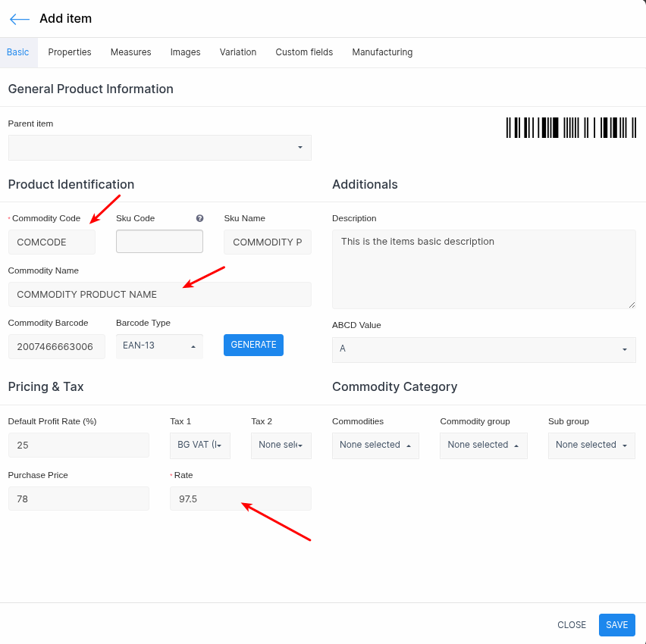The image size is (646, 644).
Task: Click the generated barcode image
Action: coord(571,127)
